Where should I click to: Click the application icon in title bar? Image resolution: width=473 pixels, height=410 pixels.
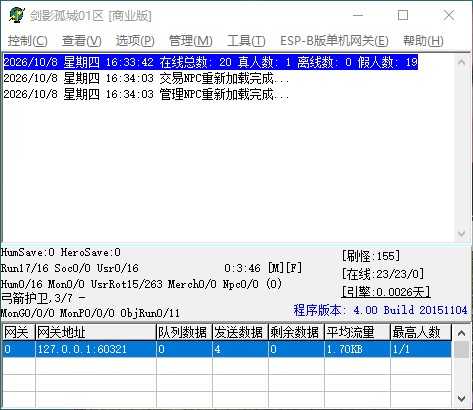(16, 15)
